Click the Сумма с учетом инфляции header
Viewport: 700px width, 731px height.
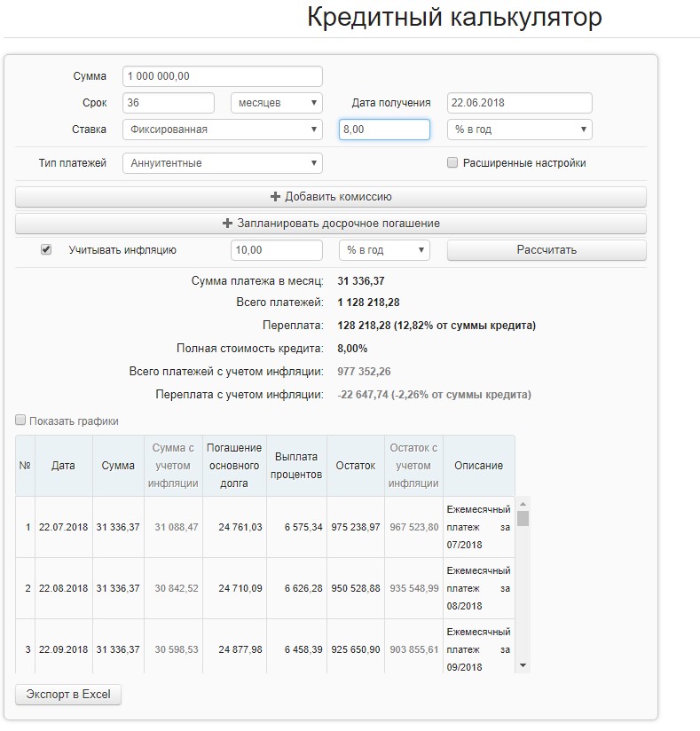click(x=173, y=466)
